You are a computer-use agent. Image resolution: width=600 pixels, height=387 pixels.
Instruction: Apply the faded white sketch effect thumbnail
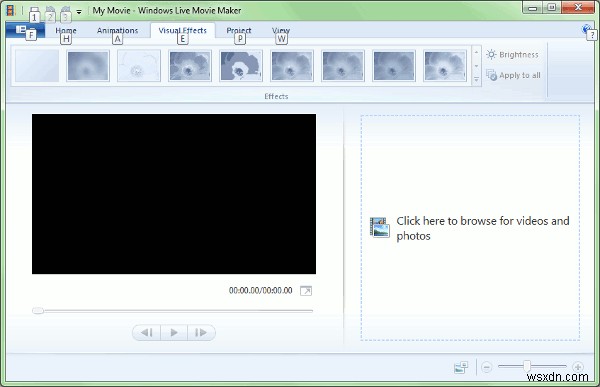[x=139, y=66]
